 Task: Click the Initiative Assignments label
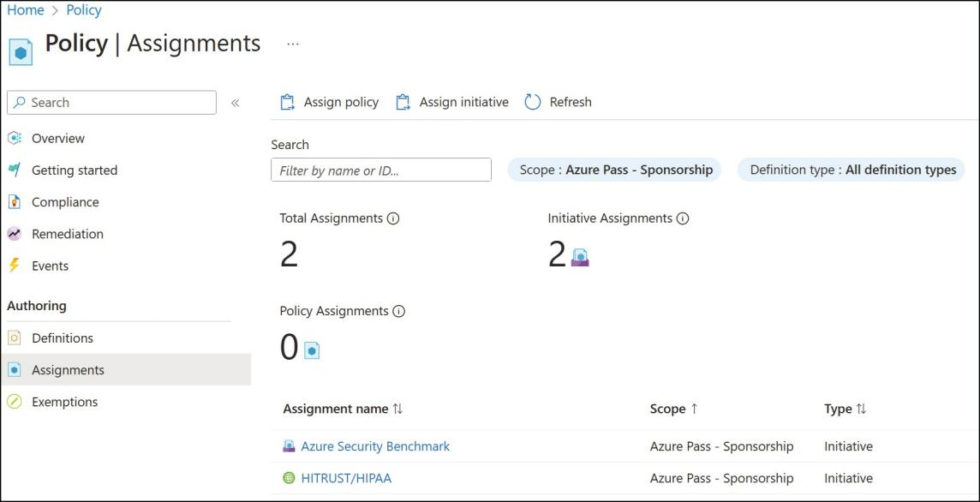pos(610,218)
